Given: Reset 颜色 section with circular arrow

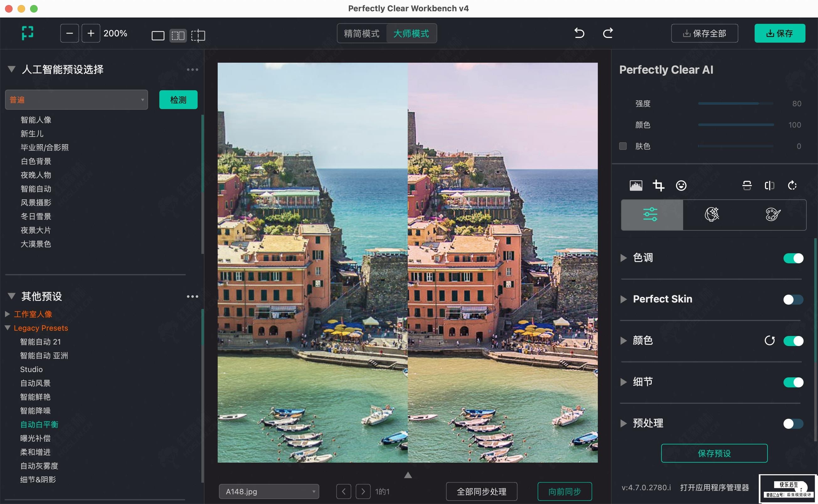Looking at the screenshot, I should click(770, 341).
